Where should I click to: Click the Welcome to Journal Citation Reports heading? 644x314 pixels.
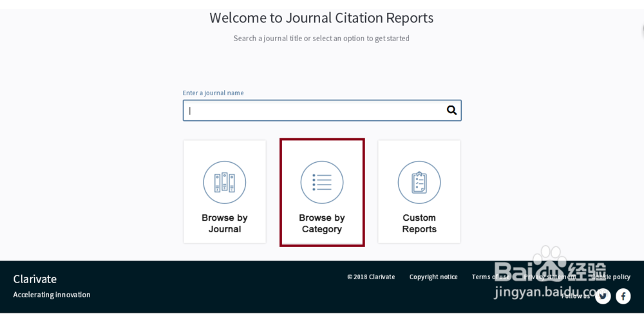[321, 18]
